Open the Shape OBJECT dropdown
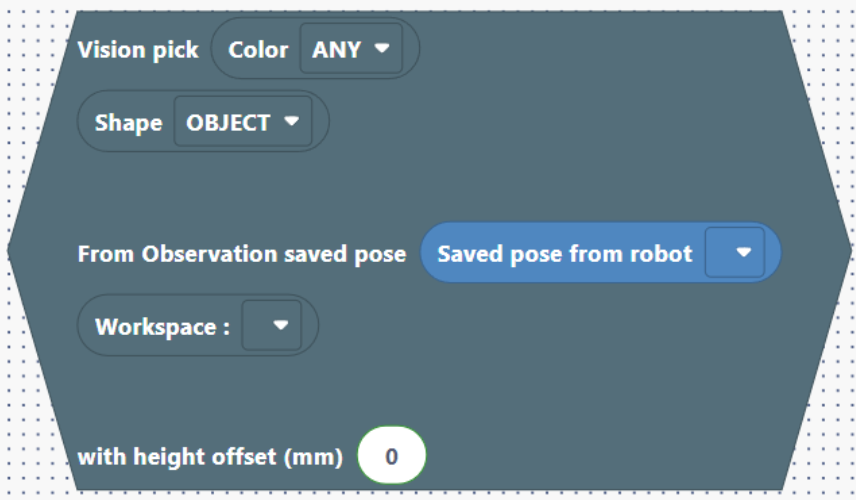The image size is (856, 500). [243, 122]
